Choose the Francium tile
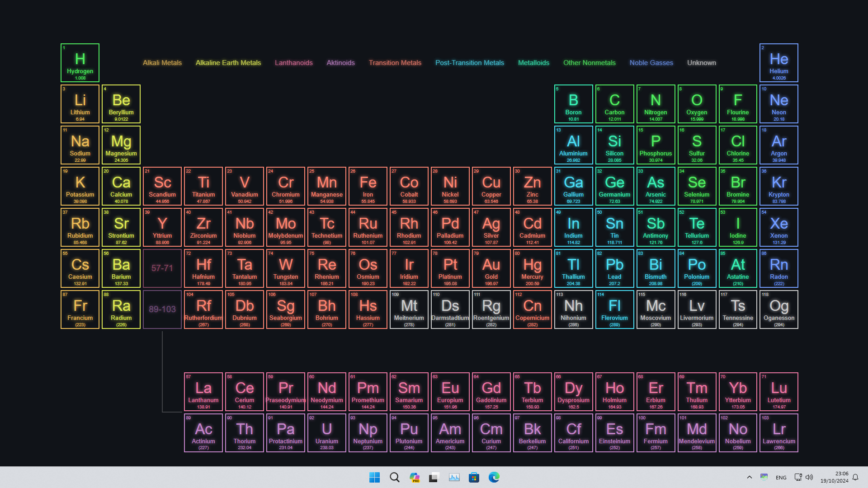 [x=80, y=310]
